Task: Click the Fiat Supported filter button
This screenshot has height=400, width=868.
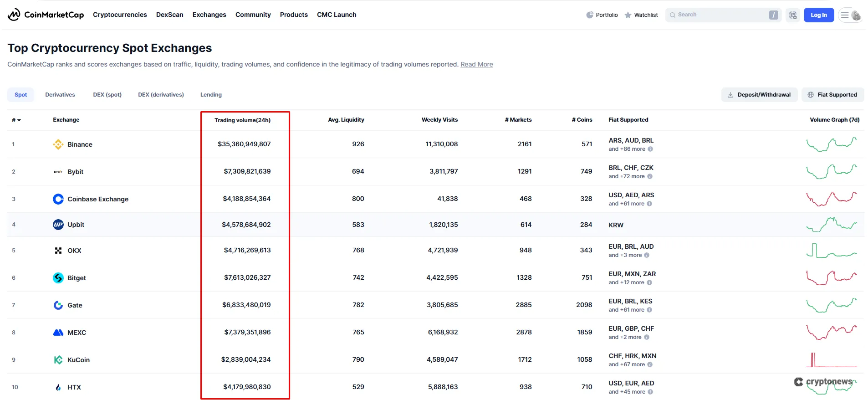Action: pos(832,95)
